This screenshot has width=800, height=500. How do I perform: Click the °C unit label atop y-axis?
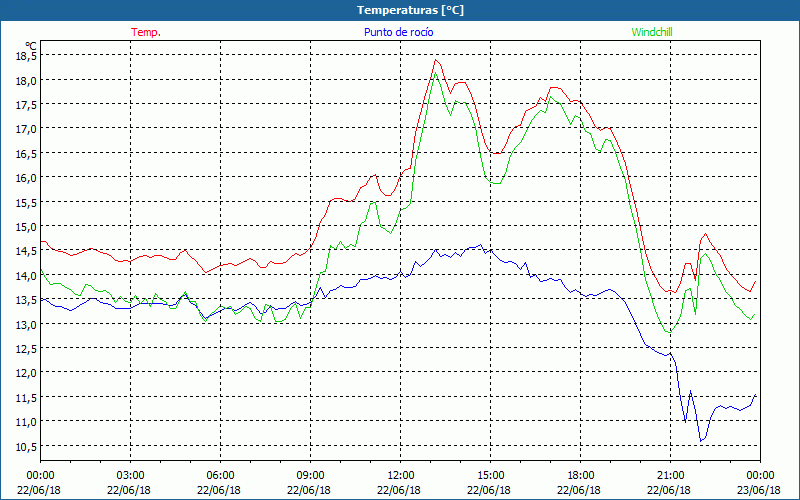pos(30,46)
